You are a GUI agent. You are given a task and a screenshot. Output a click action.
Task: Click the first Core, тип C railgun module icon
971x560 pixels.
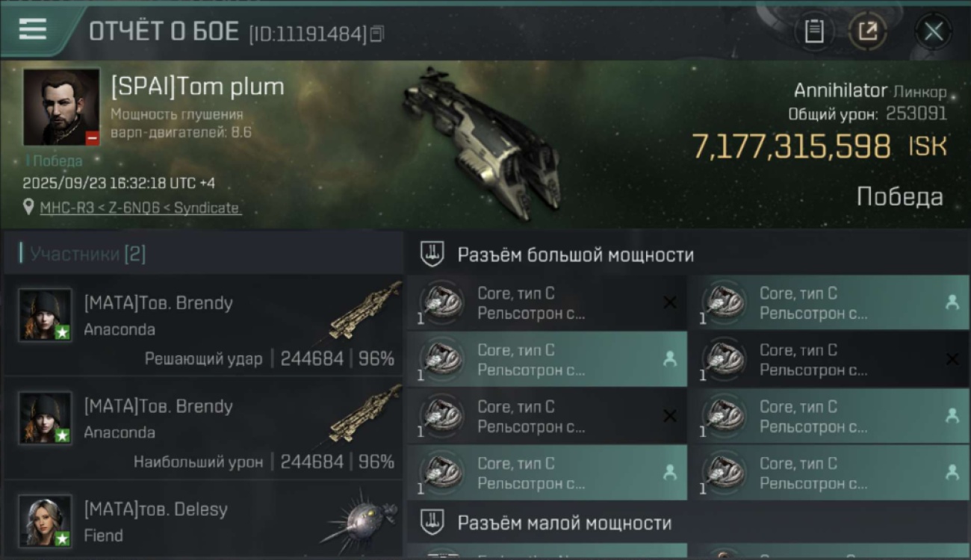pyautogui.click(x=441, y=302)
